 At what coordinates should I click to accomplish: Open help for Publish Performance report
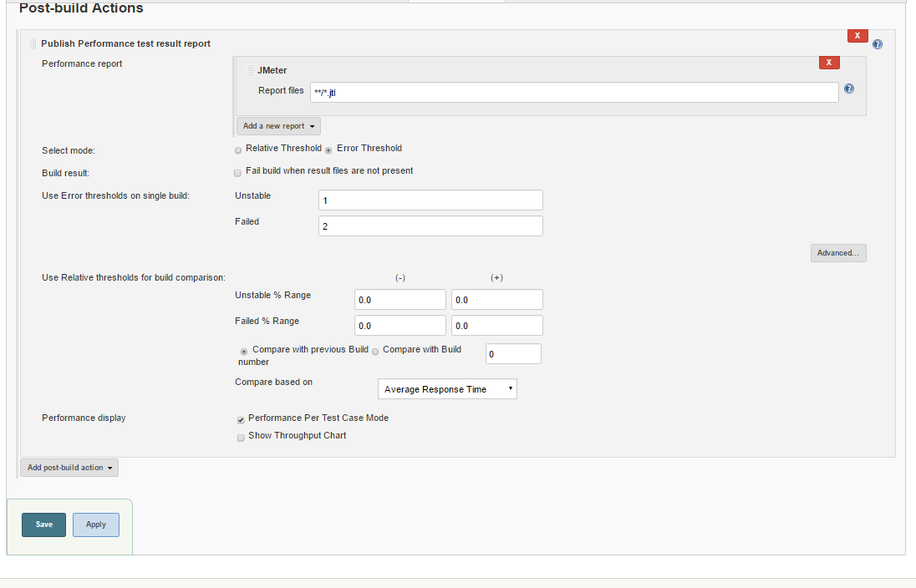pos(878,44)
